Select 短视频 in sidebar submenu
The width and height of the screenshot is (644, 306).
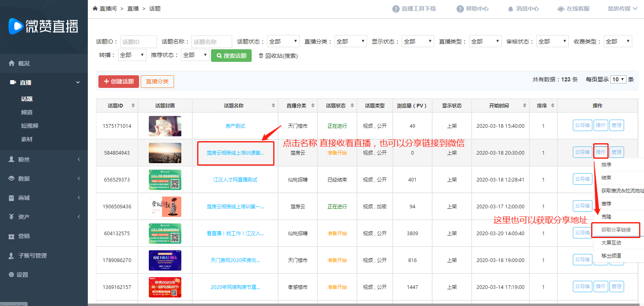pyautogui.click(x=30, y=126)
